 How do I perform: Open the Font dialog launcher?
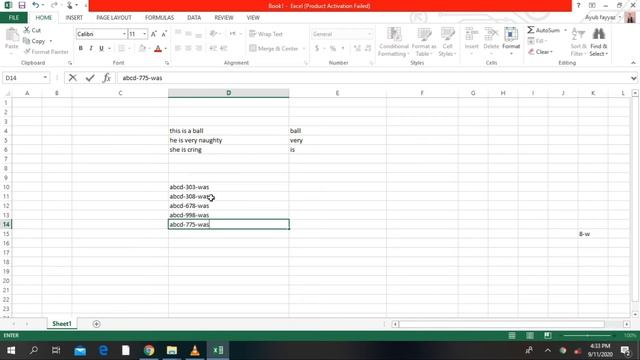click(x=167, y=63)
